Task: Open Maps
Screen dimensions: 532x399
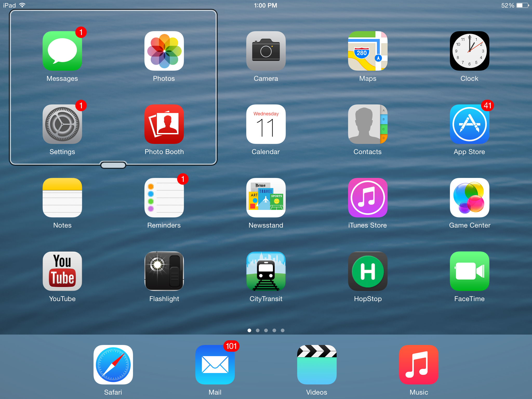Action: click(x=367, y=51)
